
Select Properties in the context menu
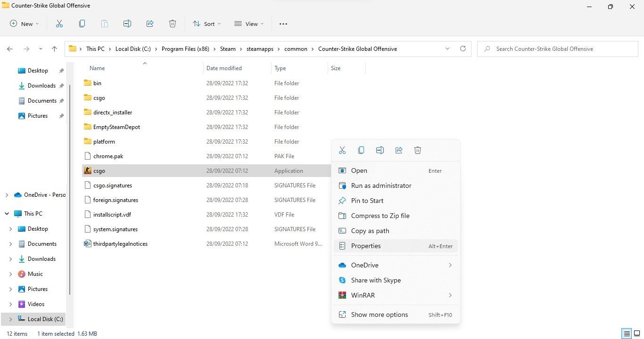tap(366, 246)
